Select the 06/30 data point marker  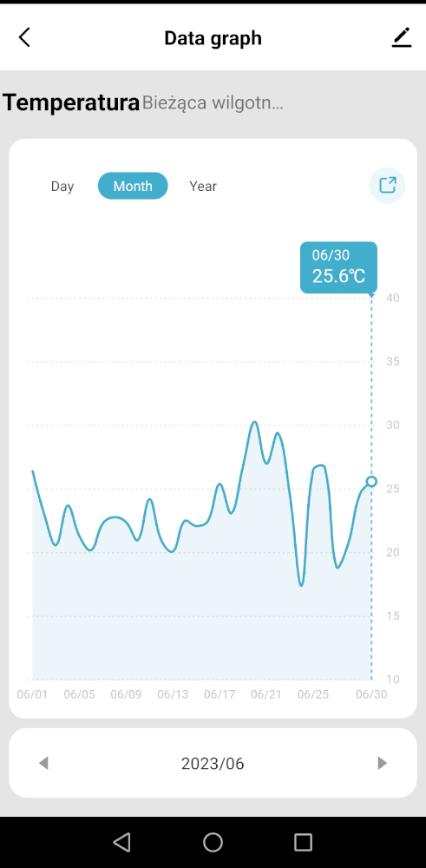[371, 481]
